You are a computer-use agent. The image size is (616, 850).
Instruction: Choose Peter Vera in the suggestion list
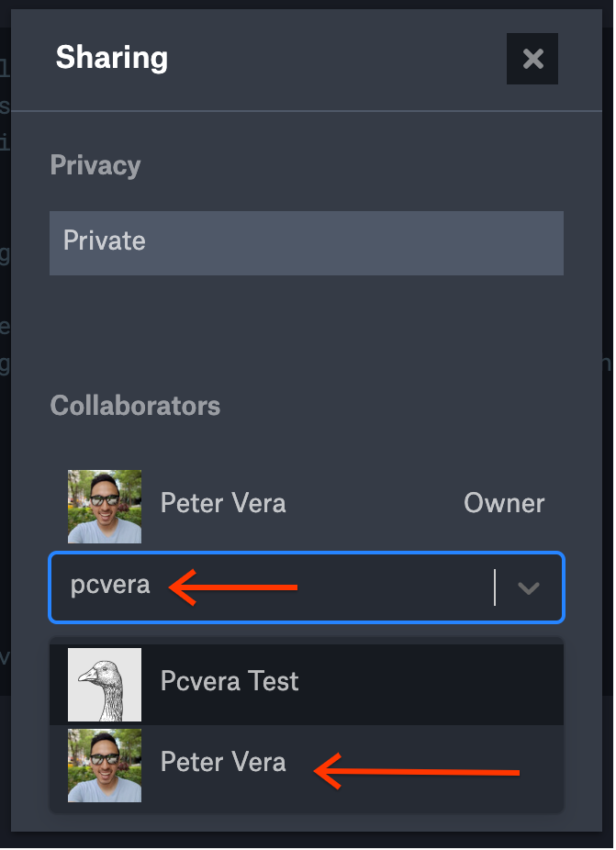tap(307, 765)
